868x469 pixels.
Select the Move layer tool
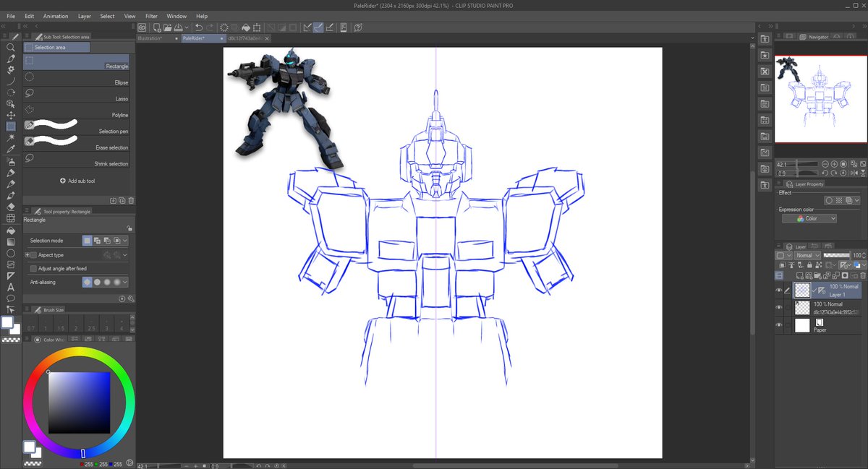point(11,115)
